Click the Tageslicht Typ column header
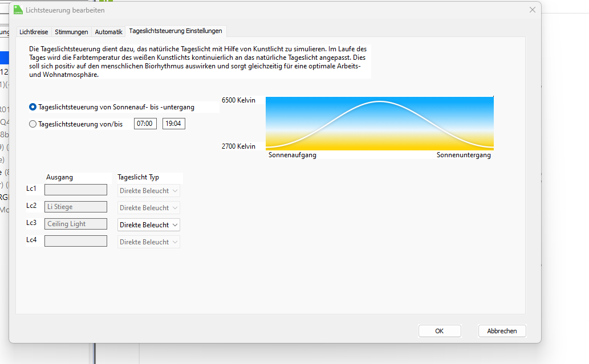 click(138, 177)
